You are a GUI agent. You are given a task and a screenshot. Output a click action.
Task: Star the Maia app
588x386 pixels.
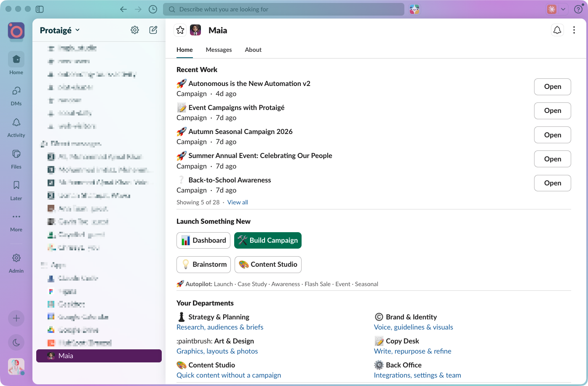[x=180, y=30]
